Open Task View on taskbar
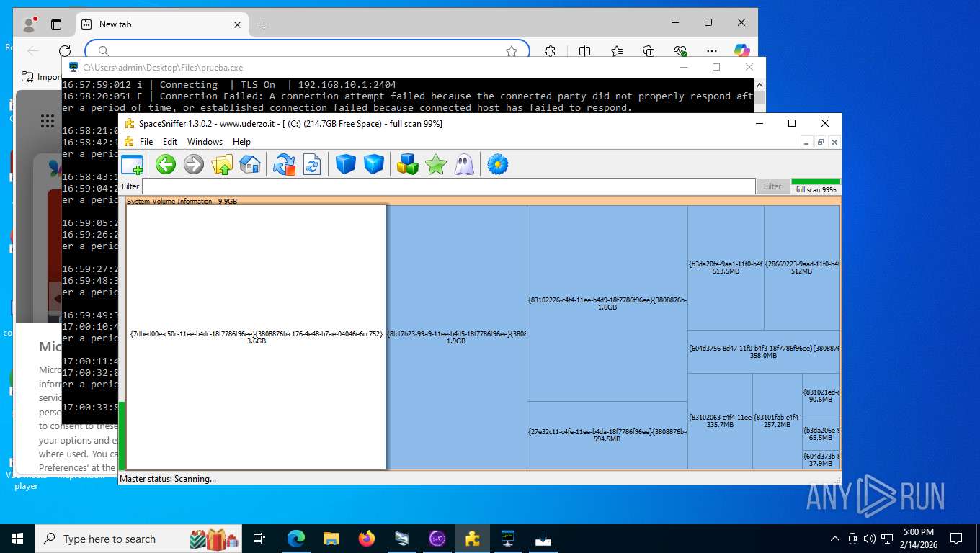The height and width of the screenshot is (553, 980). click(x=259, y=539)
